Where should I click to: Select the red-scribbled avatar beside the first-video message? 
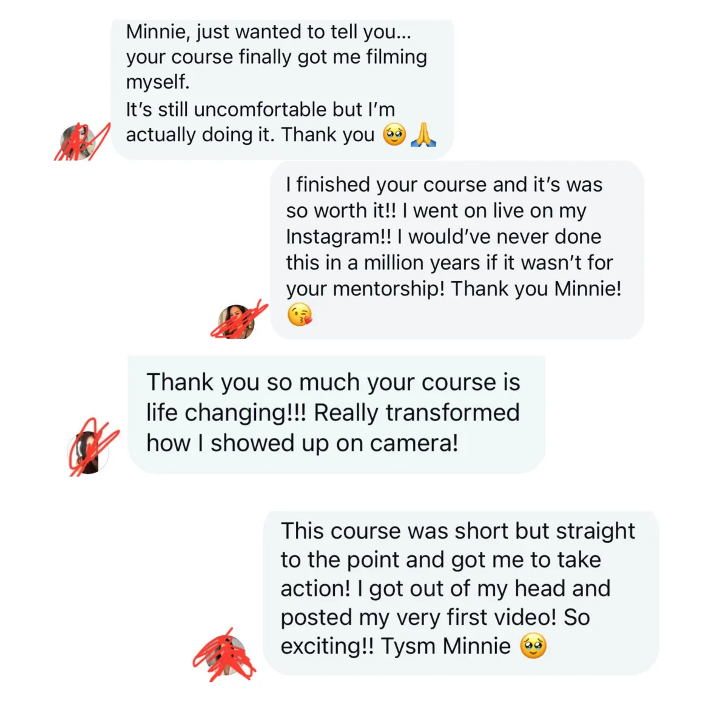226,655
